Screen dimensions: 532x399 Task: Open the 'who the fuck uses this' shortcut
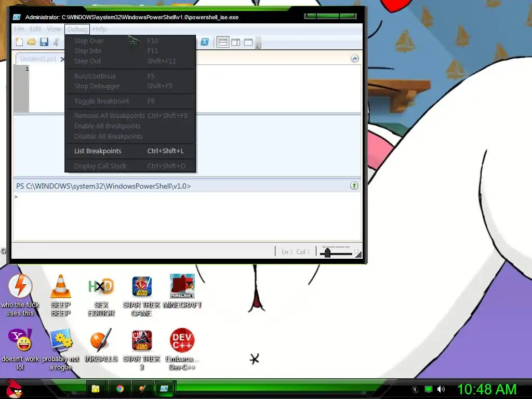pos(20,295)
